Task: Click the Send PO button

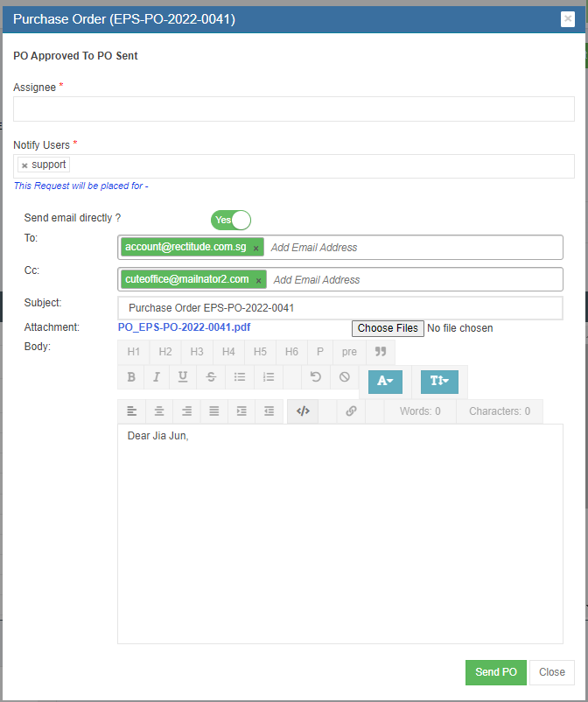Action: coord(495,672)
